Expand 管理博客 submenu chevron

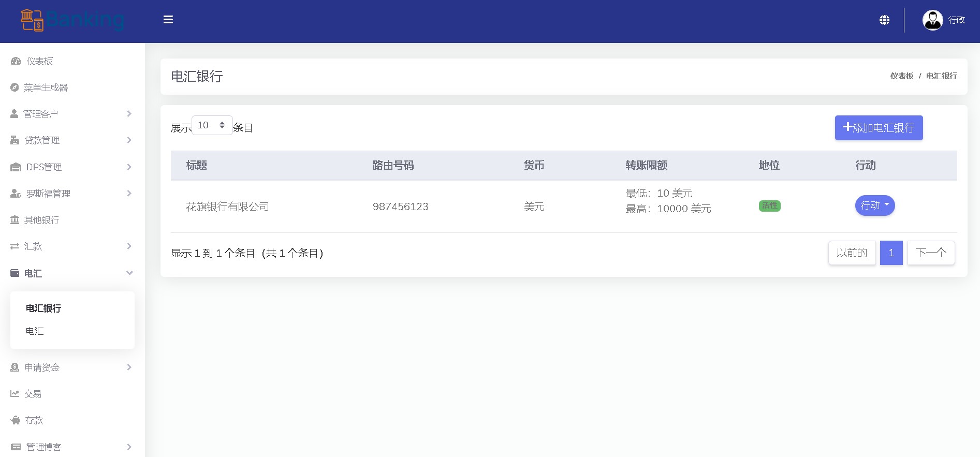(x=129, y=447)
